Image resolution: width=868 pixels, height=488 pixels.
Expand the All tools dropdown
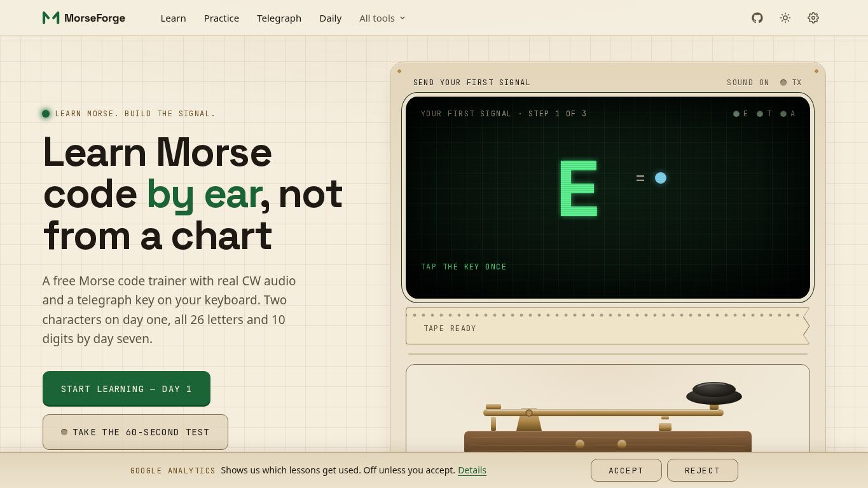pyautogui.click(x=382, y=18)
